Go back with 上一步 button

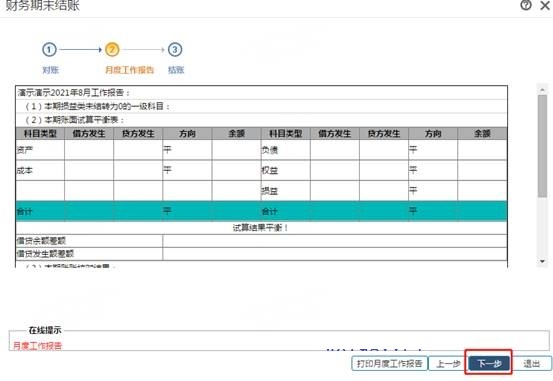point(448,363)
